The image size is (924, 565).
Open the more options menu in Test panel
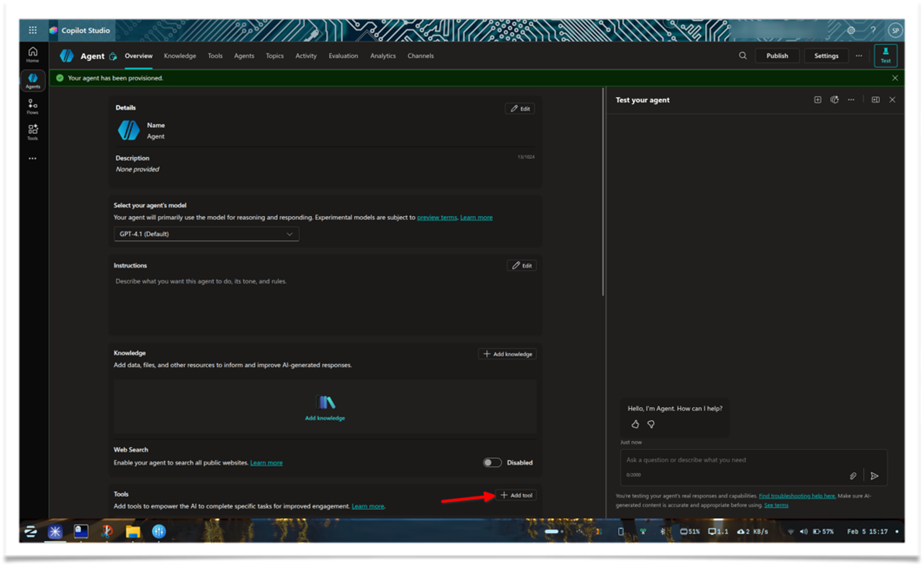pyautogui.click(x=851, y=99)
